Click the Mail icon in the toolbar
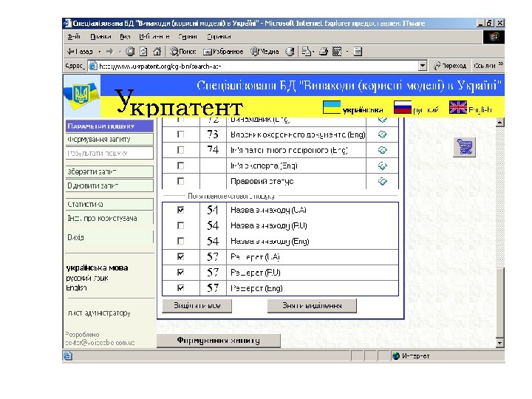532x399 pixels. click(306, 52)
